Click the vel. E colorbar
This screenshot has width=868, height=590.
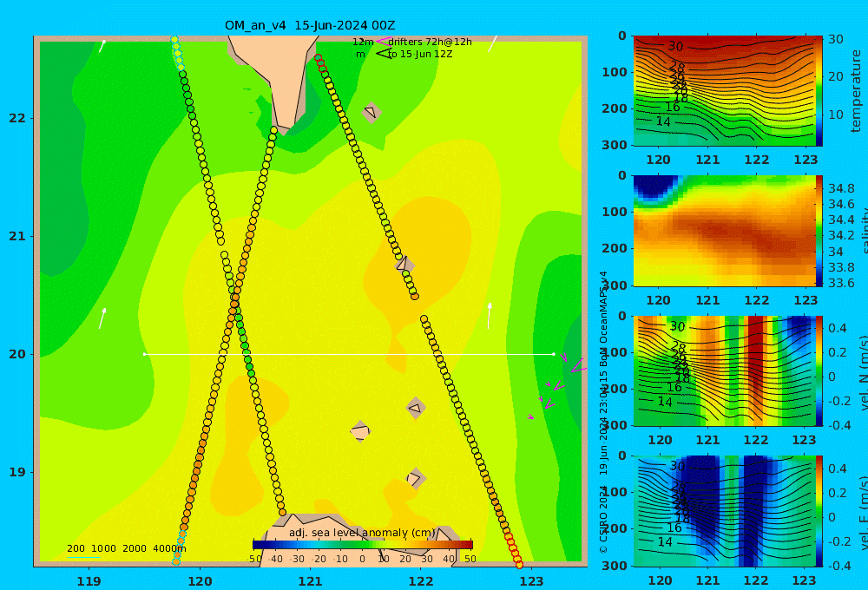point(819,511)
